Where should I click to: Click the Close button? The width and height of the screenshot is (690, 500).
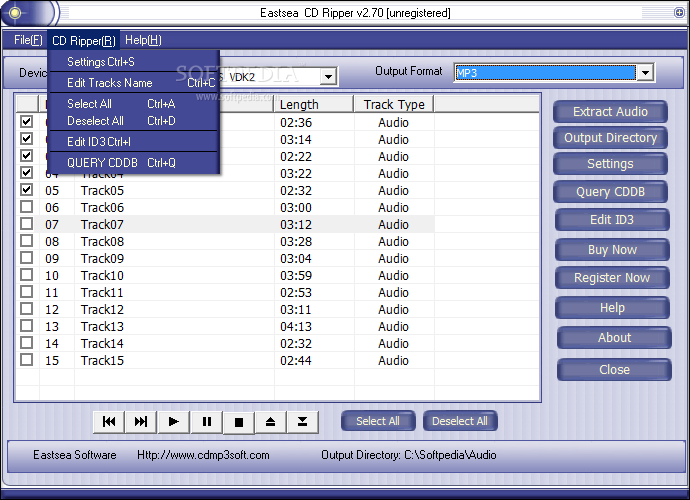614,370
